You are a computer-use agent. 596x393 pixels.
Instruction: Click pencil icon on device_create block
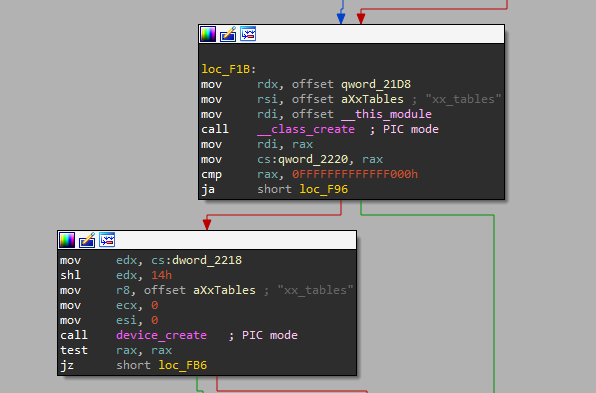pos(87,240)
